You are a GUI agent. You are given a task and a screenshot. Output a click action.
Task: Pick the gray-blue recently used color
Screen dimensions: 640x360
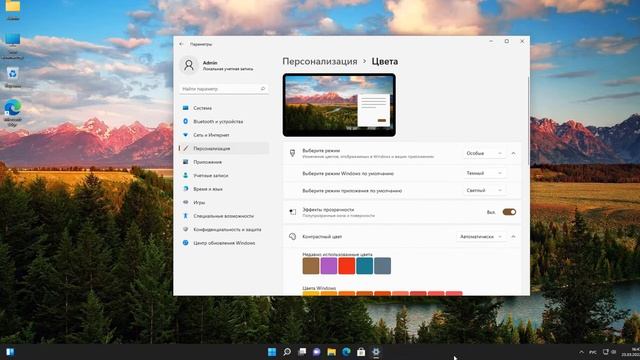point(382,266)
